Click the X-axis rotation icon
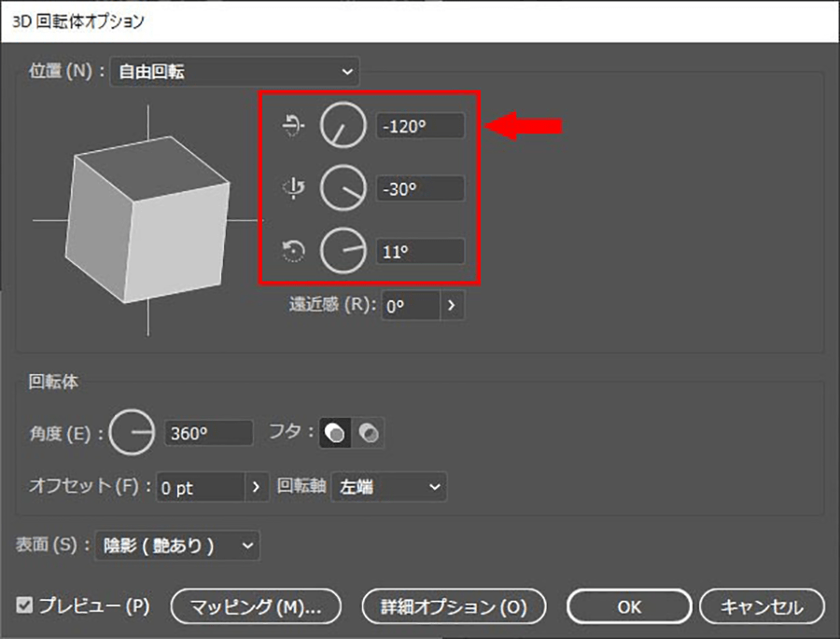Image resolution: width=840 pixels, height=639 pixels. click(293, 126)
